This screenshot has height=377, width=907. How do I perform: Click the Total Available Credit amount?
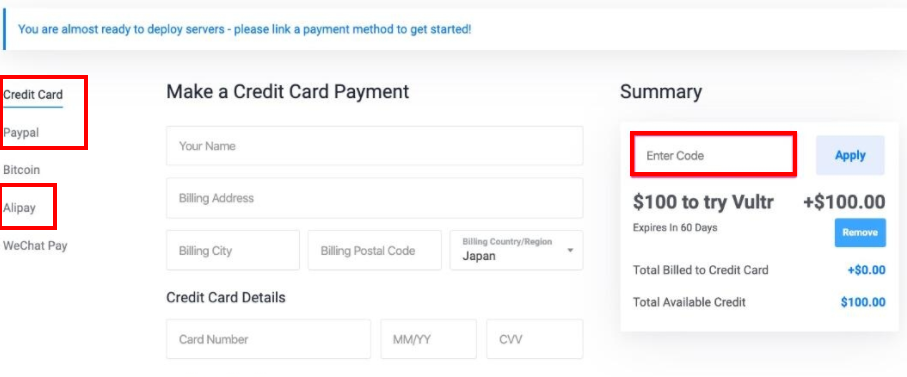point(863,302)
